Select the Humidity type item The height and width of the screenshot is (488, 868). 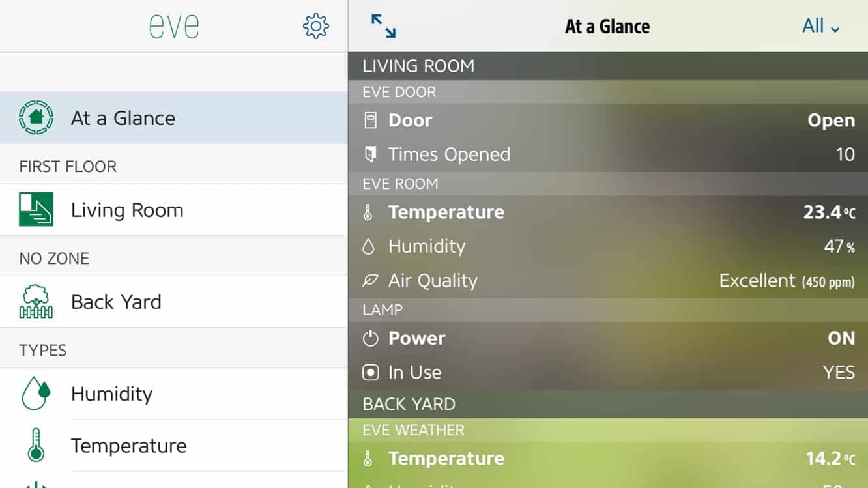(x=111, y=394)
